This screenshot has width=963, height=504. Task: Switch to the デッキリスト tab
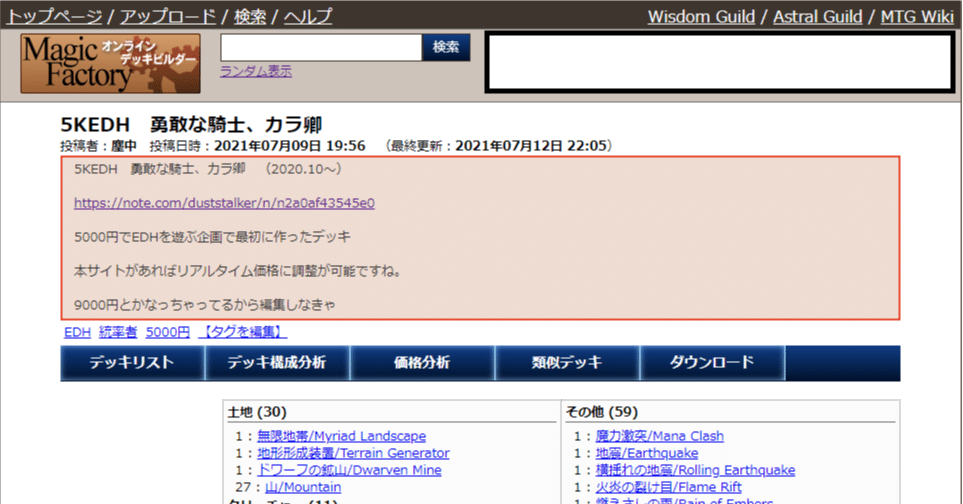pyautogui.click(x=132, y=363)
